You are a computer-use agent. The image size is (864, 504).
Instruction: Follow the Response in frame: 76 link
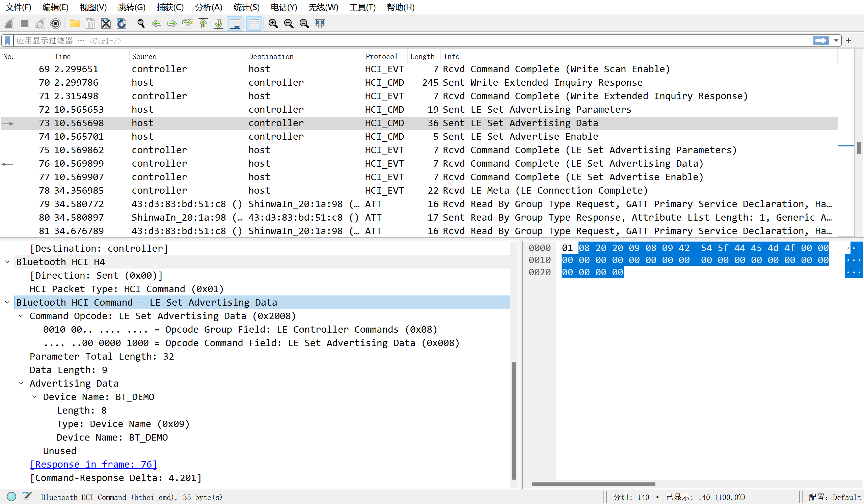[93, 464]
